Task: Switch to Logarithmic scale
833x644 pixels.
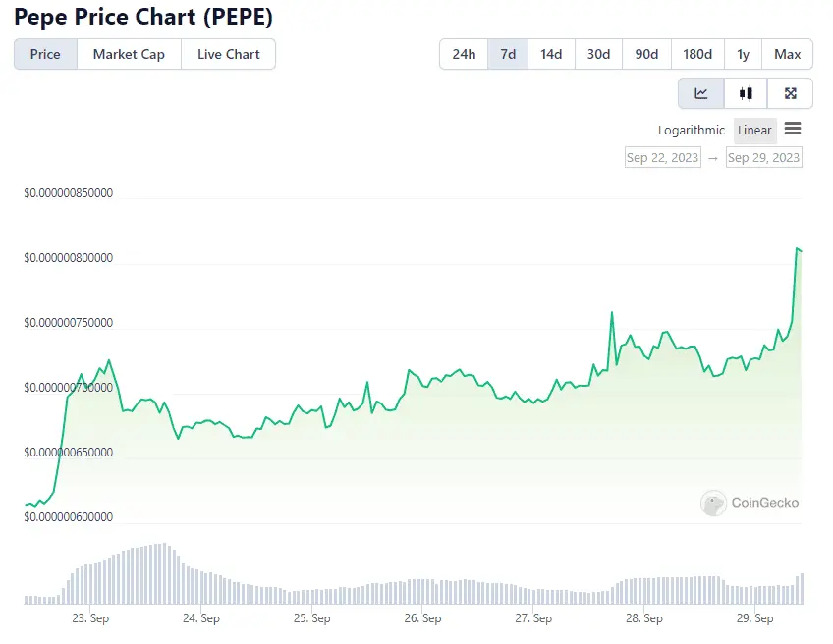Action: point(691,130)
